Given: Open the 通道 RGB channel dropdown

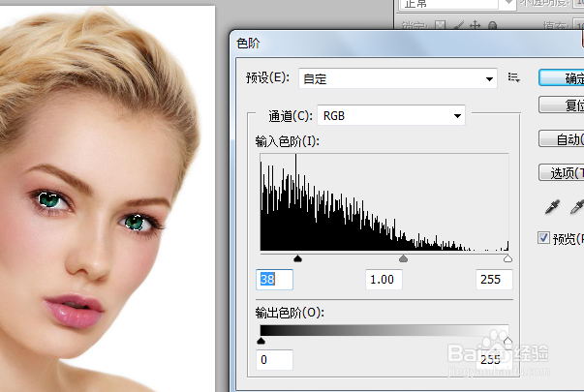Looking at the screenshot, I should pyautogui.click(x=391, y=116).
